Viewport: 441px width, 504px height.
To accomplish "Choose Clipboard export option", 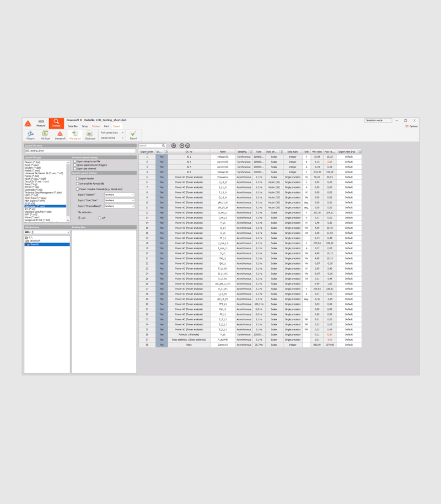I will click(x=90, y=135).
